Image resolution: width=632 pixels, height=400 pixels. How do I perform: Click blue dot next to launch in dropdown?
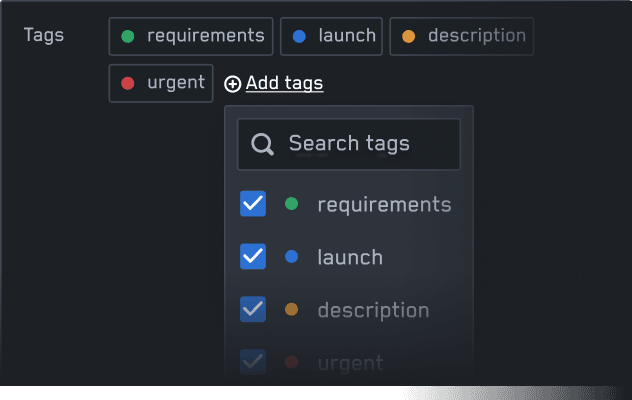point(291,256)
